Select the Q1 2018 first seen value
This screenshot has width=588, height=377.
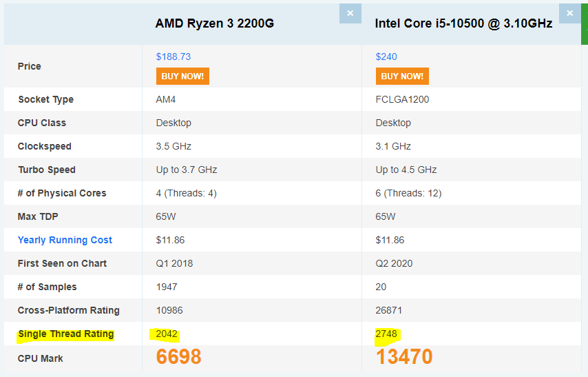(174, 263)
